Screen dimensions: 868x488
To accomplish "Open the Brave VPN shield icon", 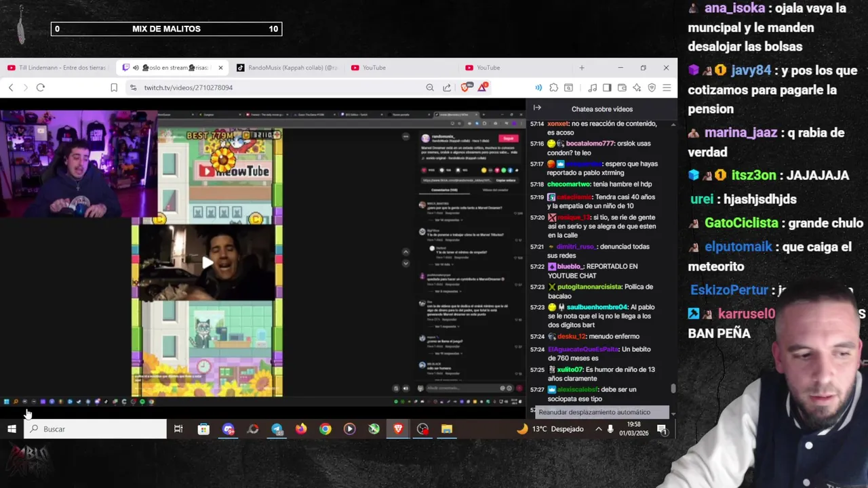I will tap(652, 87).
